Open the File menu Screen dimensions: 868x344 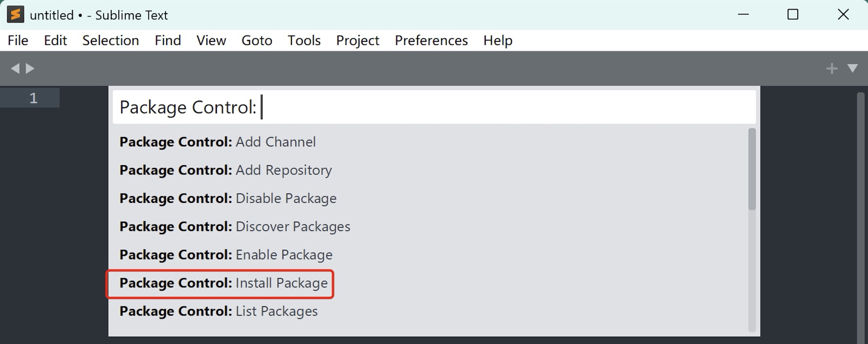(x=18, y=40)
